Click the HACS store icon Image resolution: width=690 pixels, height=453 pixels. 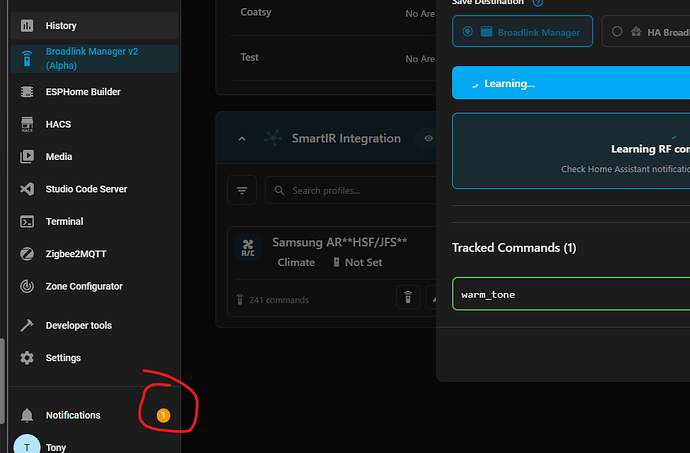pyautogui.click(x=27, y=124)
